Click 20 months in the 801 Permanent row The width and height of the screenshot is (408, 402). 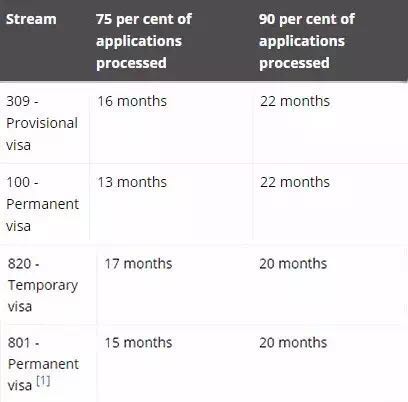pos(293,343)
